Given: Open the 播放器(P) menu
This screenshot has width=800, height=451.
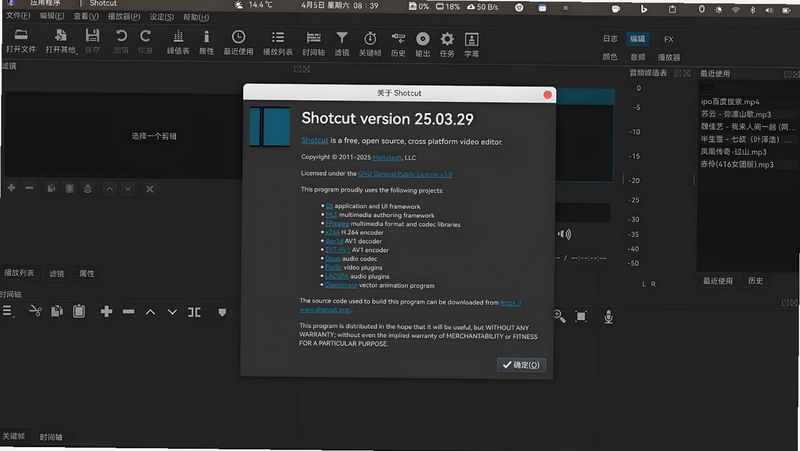Looking at the screenshot, I should 124,16.
